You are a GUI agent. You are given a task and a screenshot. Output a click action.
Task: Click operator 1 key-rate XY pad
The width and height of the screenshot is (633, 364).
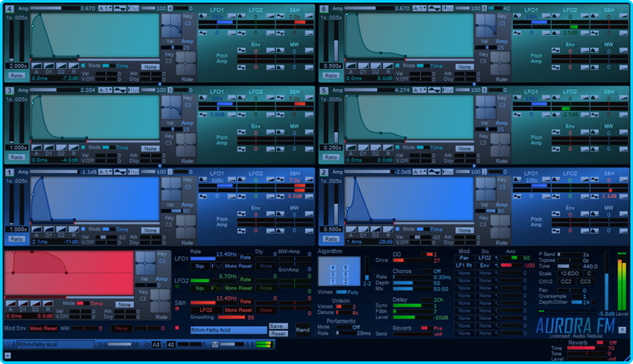pos(186,227)
